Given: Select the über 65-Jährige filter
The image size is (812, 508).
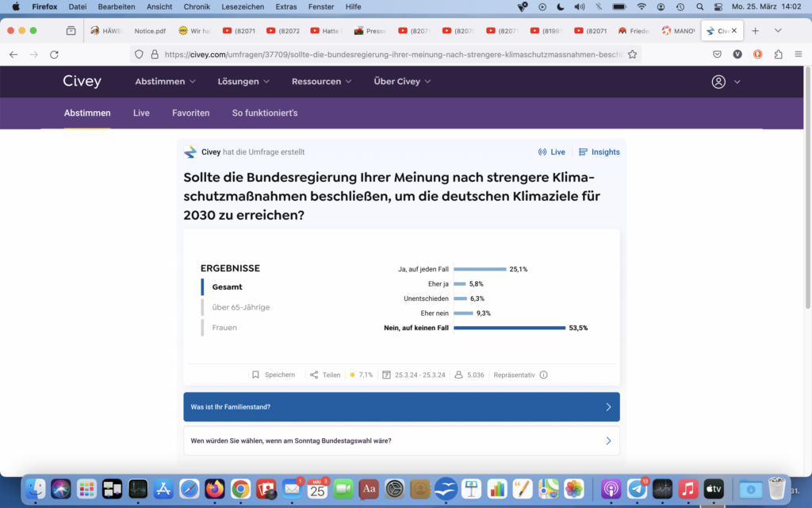Looking at the screenshot, I should tap(240, 307).
